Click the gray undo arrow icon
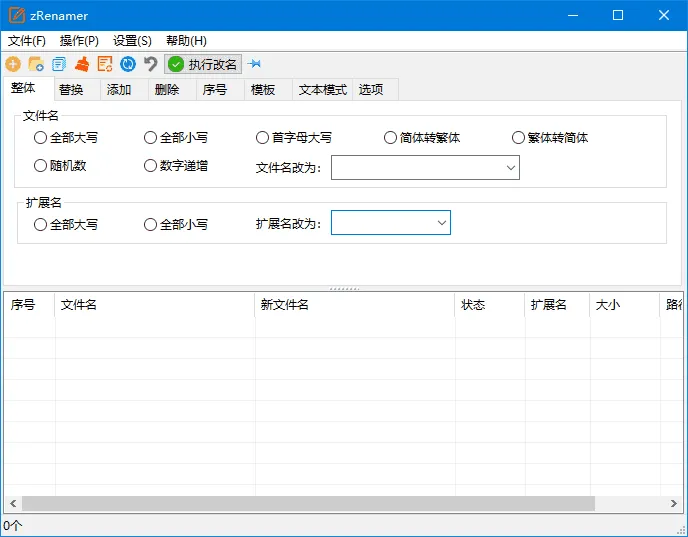Image resolution: width=688 pixels, height=537 pixels. pyautogui.click(x=151, y=64)
